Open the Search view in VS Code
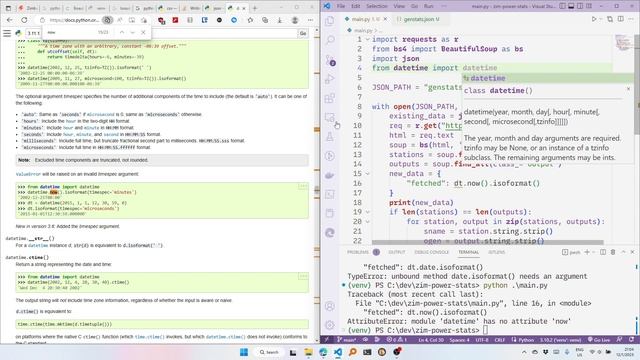The width and height of the screenshot is (640, 360). (330, 40)
